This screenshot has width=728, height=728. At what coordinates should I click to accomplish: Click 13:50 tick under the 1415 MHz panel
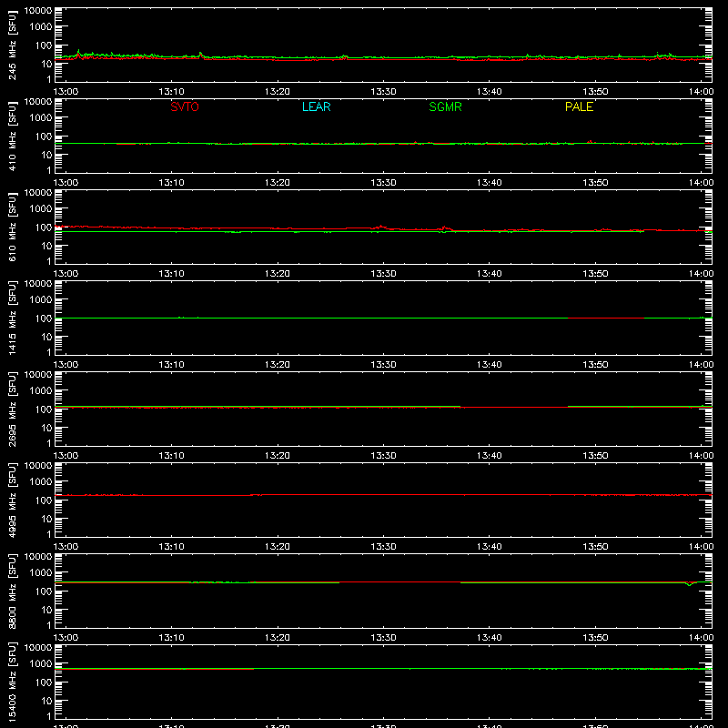click(x=595, y=365)
